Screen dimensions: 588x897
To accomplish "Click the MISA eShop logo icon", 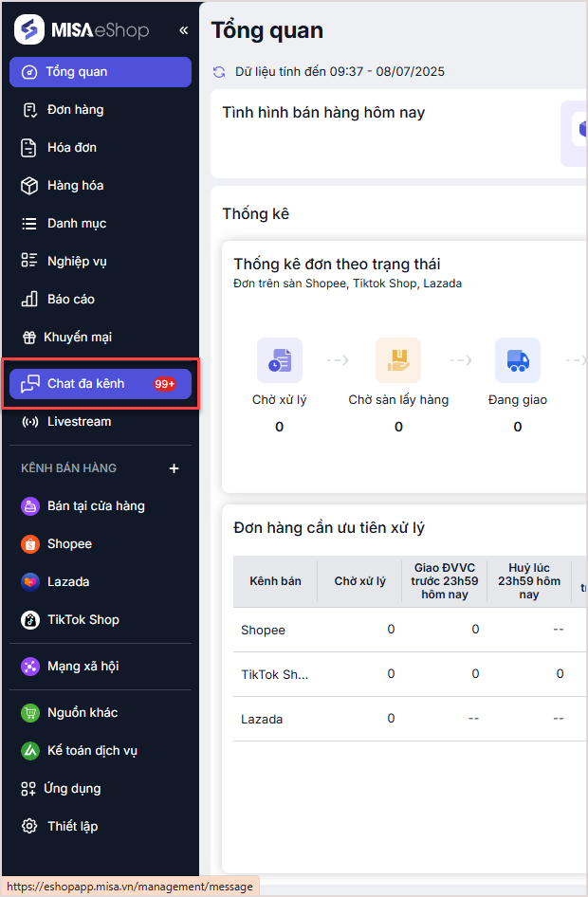I will 29,29.
